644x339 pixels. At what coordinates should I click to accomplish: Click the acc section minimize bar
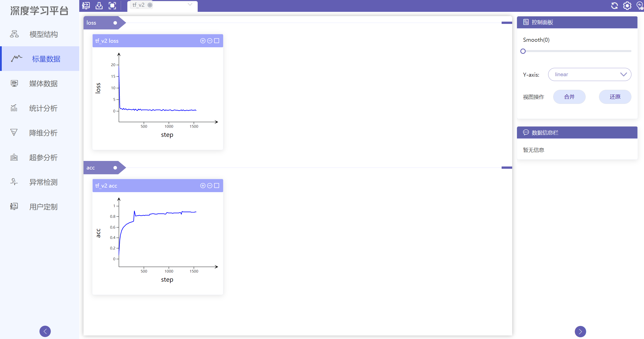507,167
